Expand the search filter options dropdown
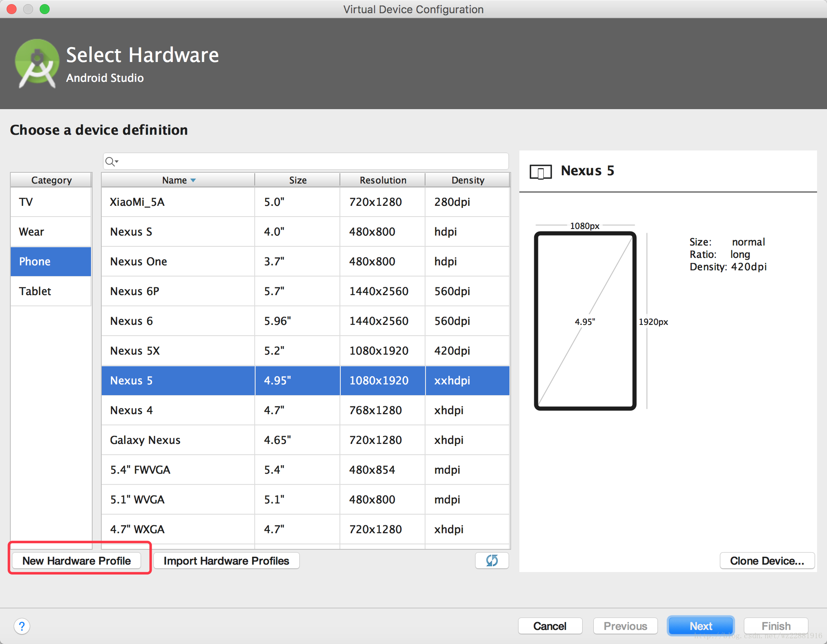 click(118, 160)
